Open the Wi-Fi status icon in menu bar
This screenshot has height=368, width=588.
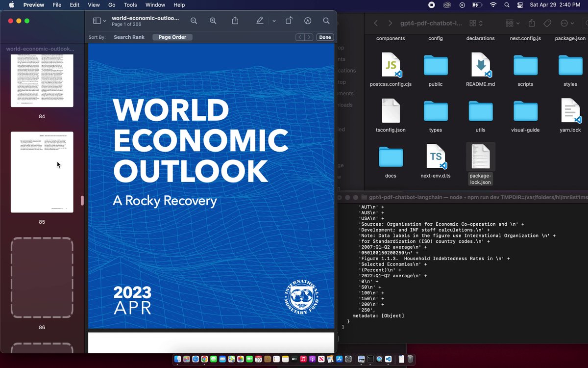click(x=493, y=5)
